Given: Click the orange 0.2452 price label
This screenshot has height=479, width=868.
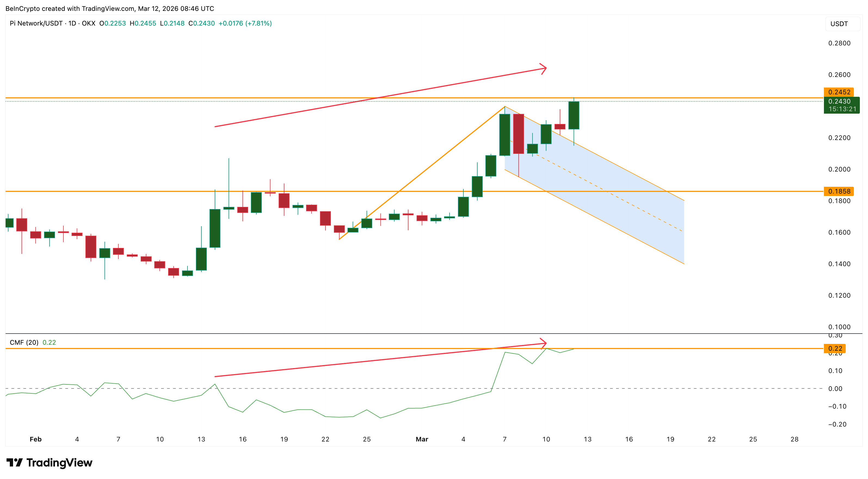Looking at the screenshot, I should point(839,92).
